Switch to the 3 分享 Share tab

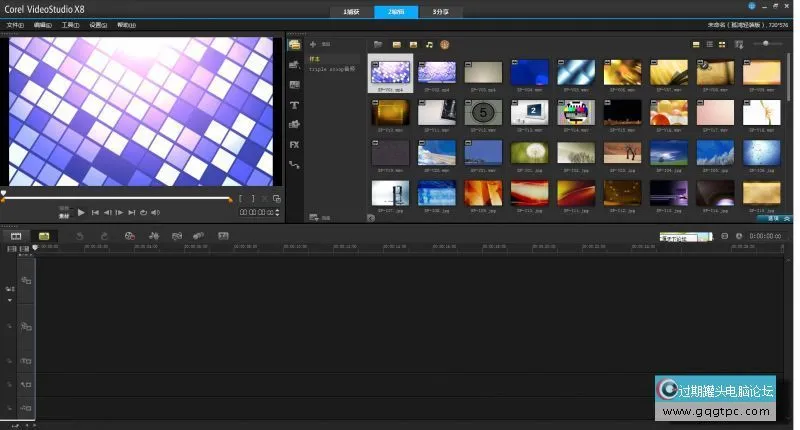pyautogui.click(x=440, y=11)
